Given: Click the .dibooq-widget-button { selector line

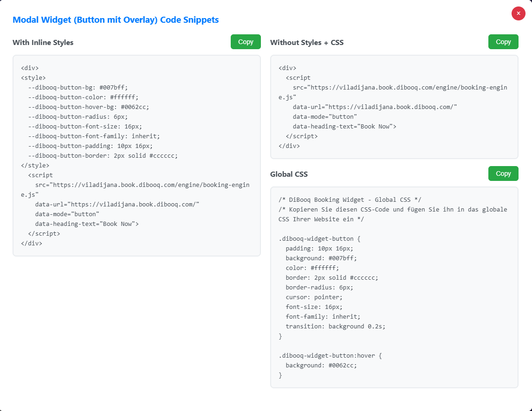Looking at the screenshot, I should coord(319,239).
